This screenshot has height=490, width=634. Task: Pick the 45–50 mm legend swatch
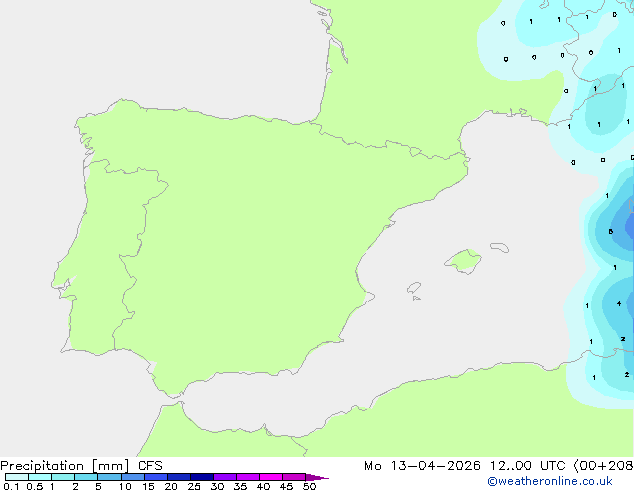[x=294, y=477]
